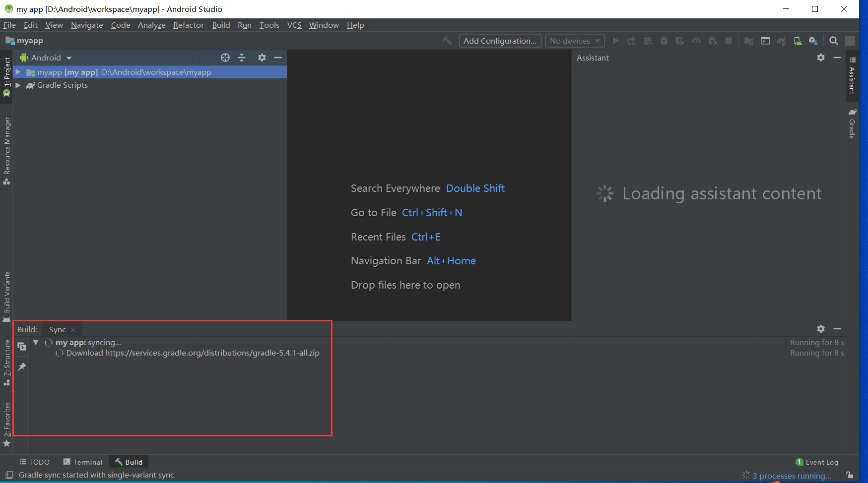Toggle tool window buttons in status bar corner

coord(9,475)
